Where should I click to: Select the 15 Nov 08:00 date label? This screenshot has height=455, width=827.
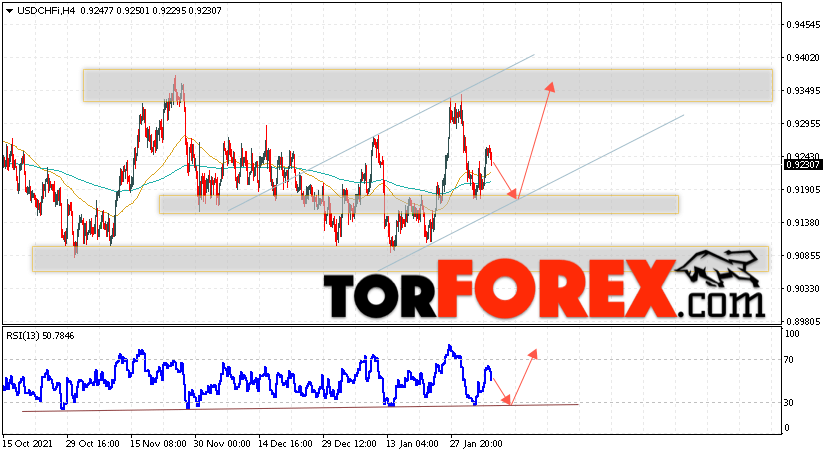[x=158, y=444]
